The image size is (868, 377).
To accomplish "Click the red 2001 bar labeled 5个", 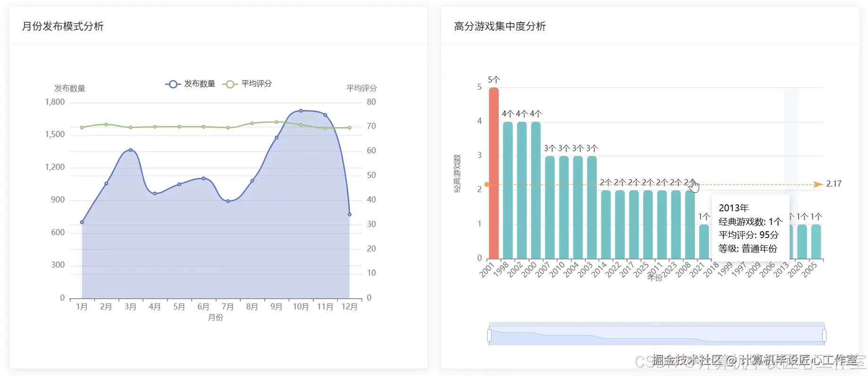I will pyautogui.click(x=494, y=173).
